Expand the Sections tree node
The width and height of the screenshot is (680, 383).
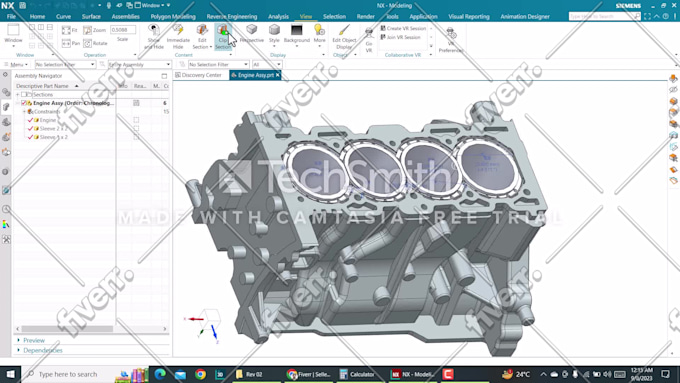pyautogui.click(x=18, y=95)
